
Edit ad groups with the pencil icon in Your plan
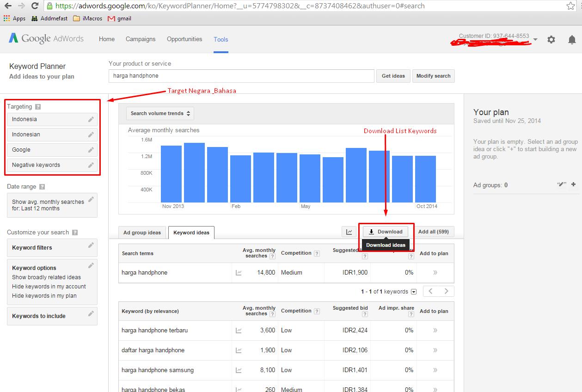tap(562, 184)
